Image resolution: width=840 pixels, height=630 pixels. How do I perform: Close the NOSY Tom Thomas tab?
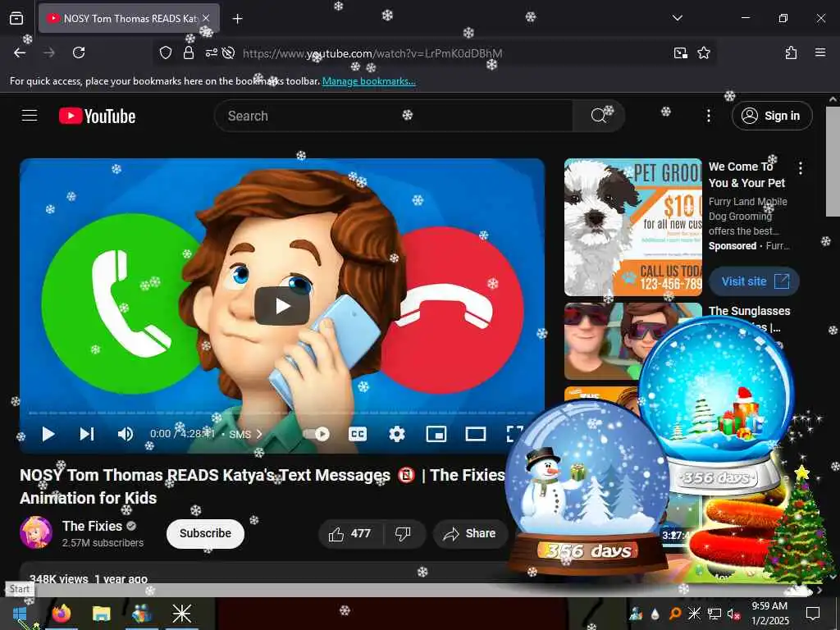(206, 18)
